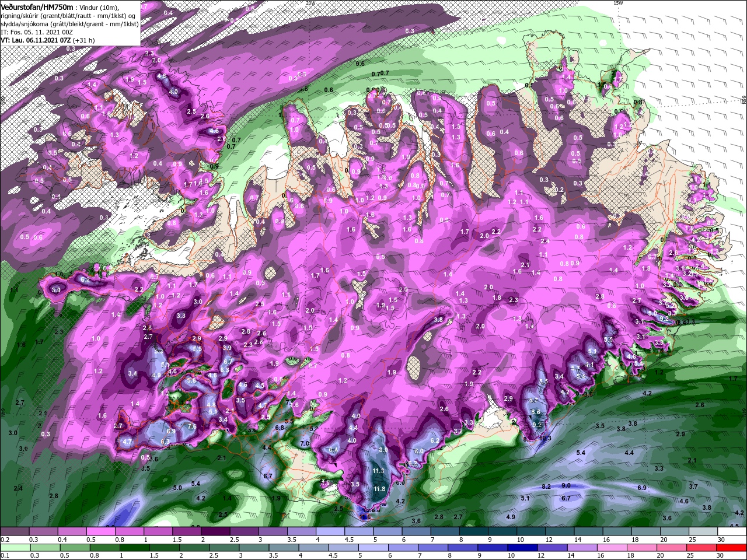Click the 'slydda/snjókoma' snow description line

(69, 24)
